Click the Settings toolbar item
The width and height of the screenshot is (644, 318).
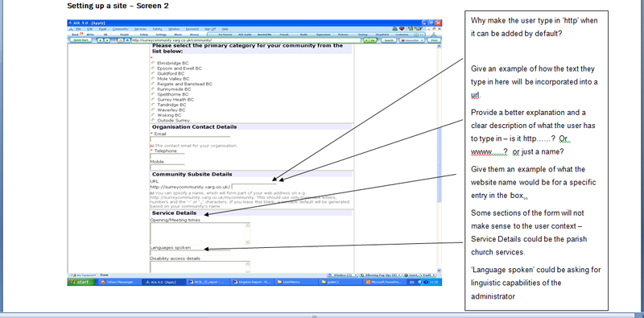click(161, 35)
